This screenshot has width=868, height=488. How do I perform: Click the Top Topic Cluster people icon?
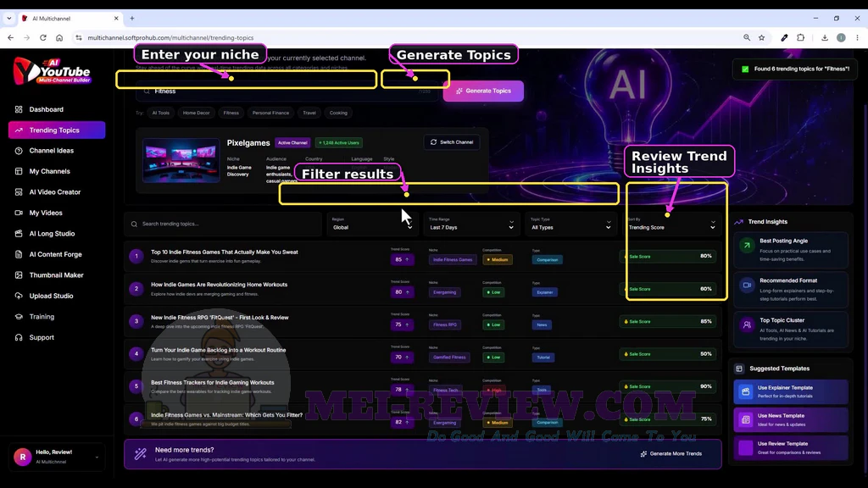pos(747,324)
